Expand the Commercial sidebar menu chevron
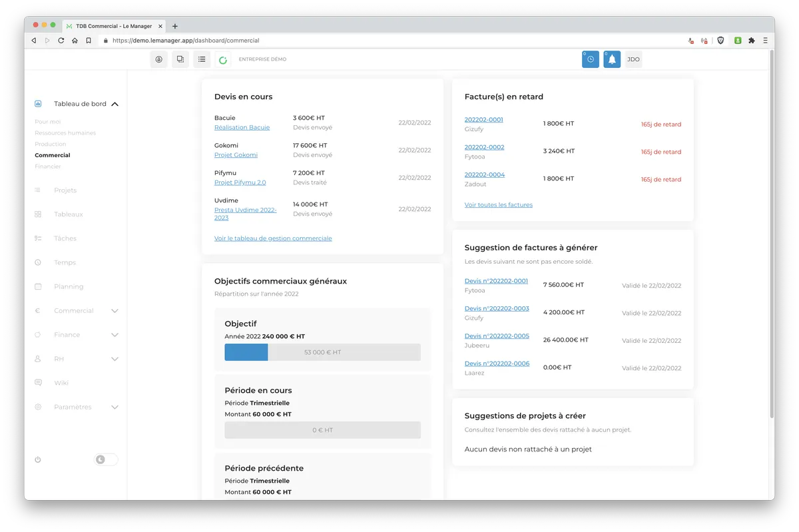The image size is (799, 532). [115, 311]
